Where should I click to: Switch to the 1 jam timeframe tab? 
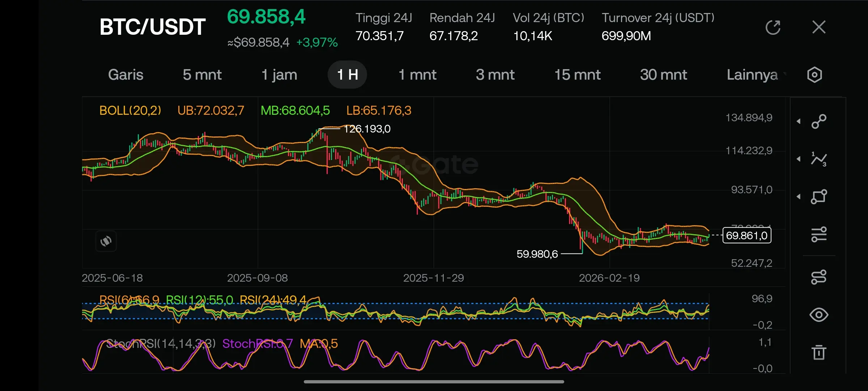pos(279,75)
